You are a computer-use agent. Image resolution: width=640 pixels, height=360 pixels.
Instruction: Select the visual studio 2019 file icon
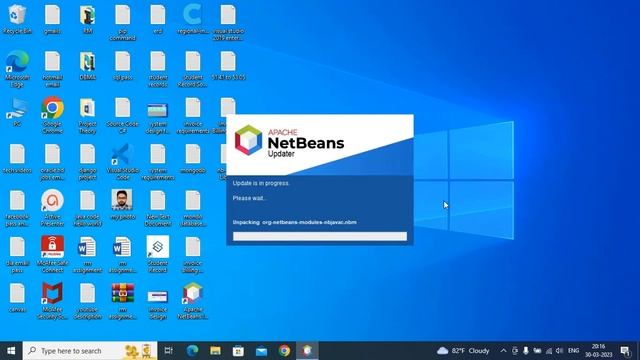(228, 22)
